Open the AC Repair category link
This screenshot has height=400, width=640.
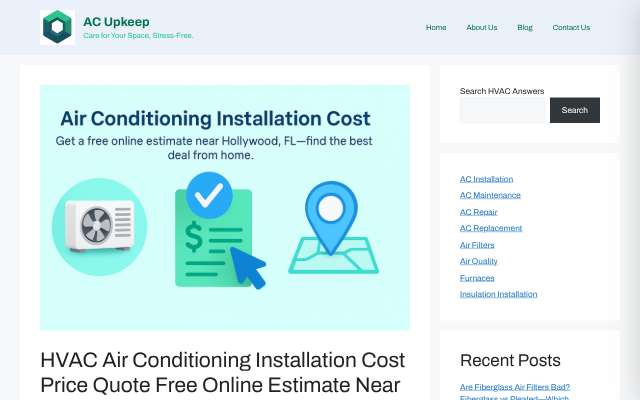[478, 212]
